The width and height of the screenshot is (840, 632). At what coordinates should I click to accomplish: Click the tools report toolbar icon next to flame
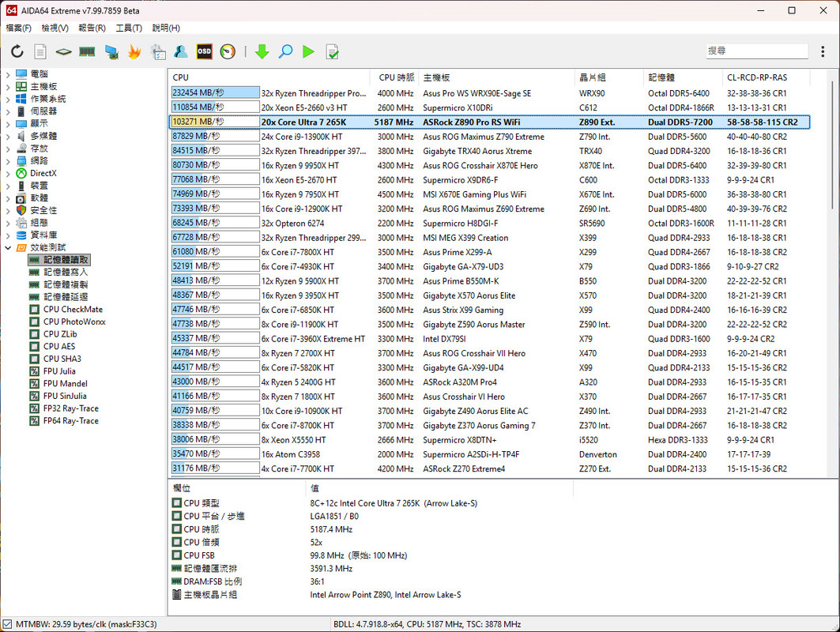[158, 51]
